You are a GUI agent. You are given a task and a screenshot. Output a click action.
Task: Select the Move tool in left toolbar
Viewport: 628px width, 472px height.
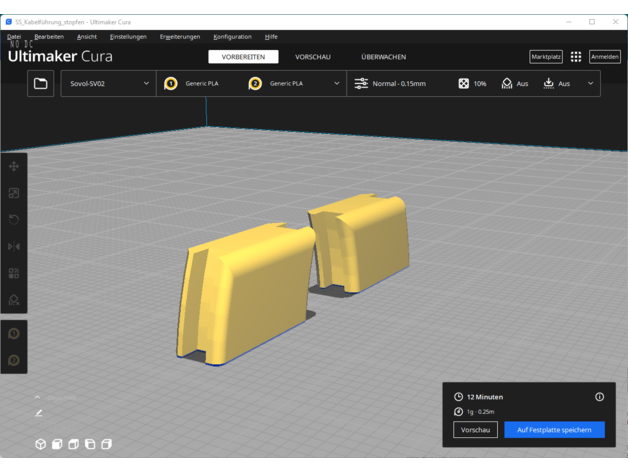(x=14, y=167)
